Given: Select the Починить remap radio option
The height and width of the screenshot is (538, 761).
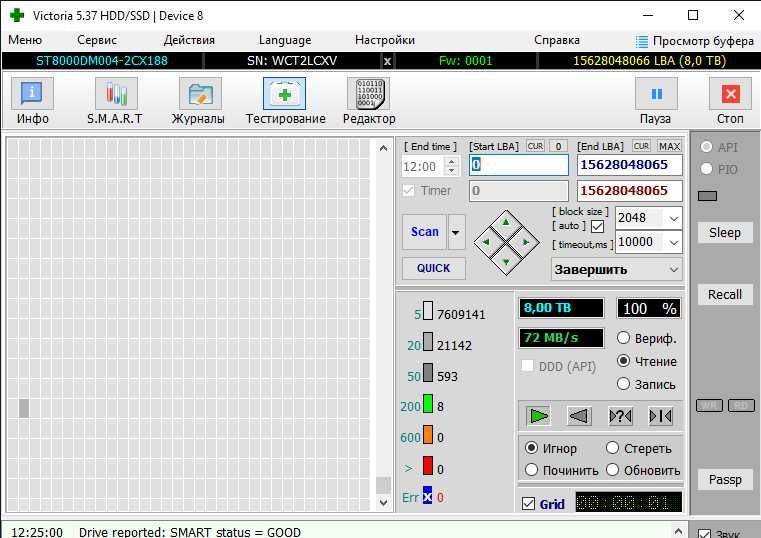Looking at the screenshot, I should click(531, 470).
